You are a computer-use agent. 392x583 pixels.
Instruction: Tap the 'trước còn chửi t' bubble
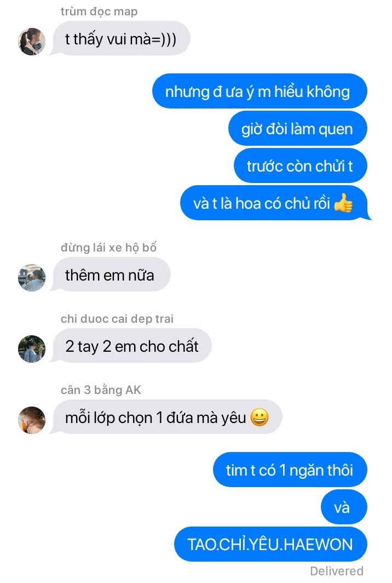[x=300, y=165]
